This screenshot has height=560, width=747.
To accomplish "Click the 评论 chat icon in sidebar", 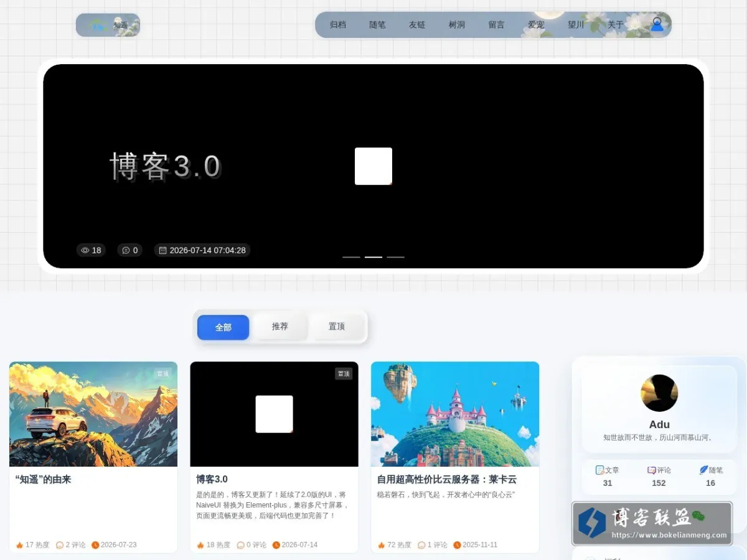I will click(x=651, y=470).
